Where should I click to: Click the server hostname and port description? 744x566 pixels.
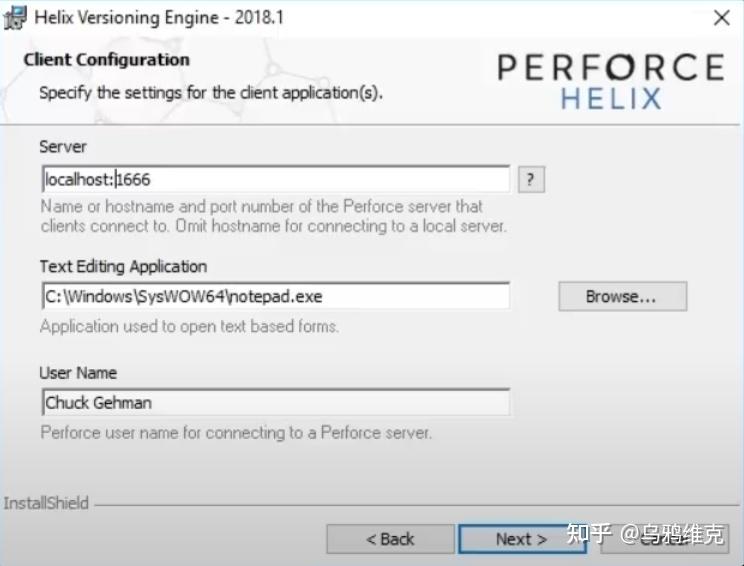273,216
